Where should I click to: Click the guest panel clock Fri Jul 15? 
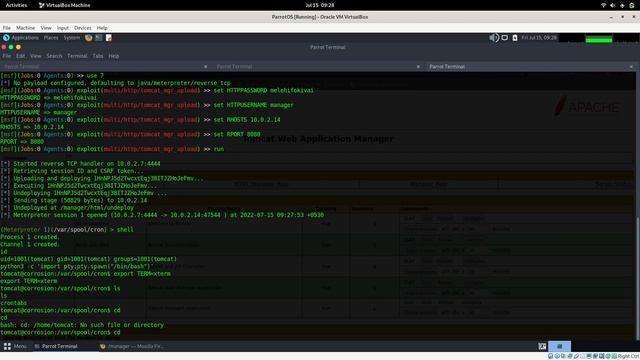click(x=539, y=38)
